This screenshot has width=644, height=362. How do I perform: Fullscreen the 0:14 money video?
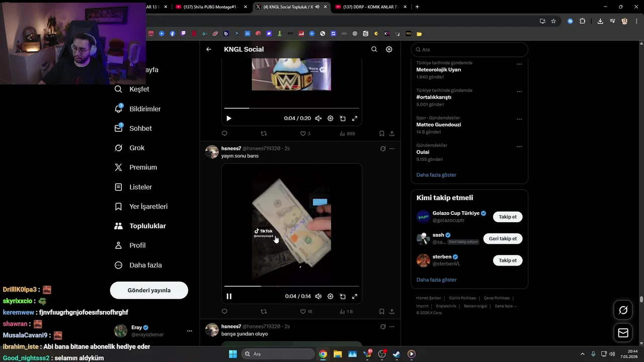(x=355, y=296)
